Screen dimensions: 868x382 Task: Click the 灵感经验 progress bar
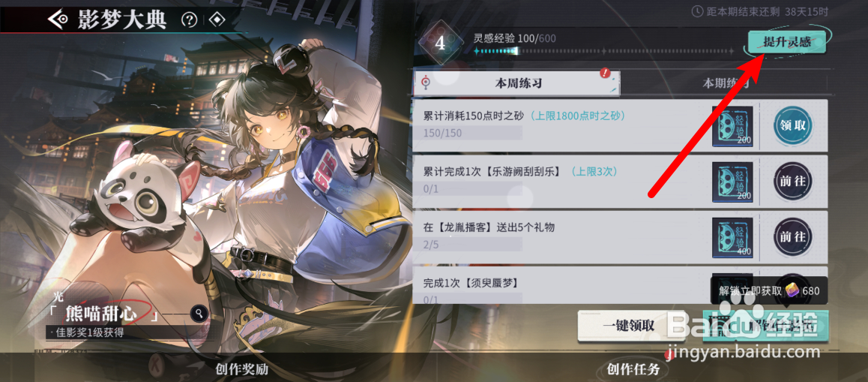pyautogui.click(x=603, y=51)
